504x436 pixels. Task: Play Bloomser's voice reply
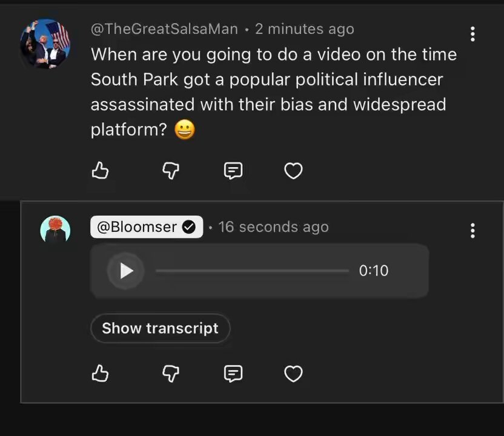126,271
